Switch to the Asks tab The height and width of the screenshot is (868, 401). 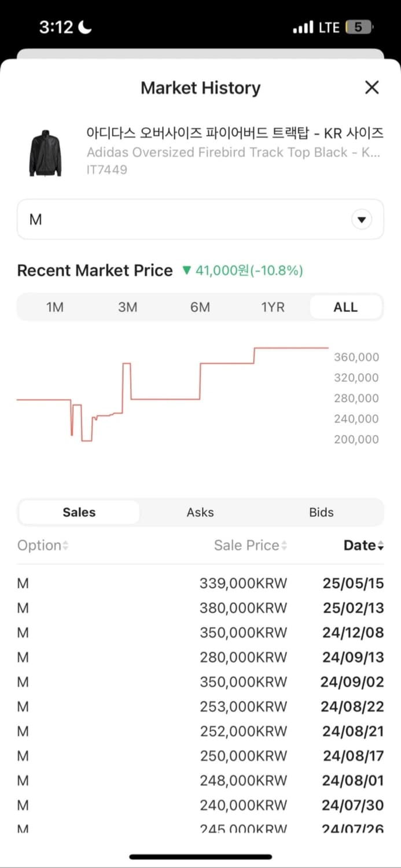200,512
